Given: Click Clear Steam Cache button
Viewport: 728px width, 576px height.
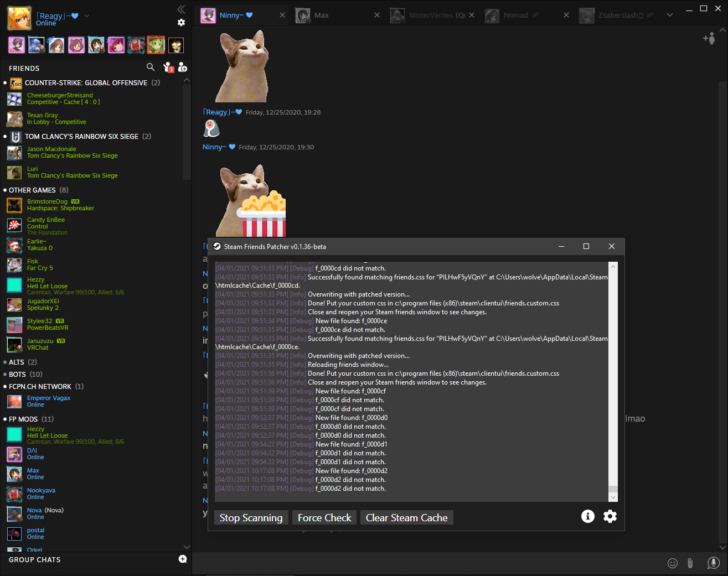Looking at the screenshot, I should [x=407, y=518].
